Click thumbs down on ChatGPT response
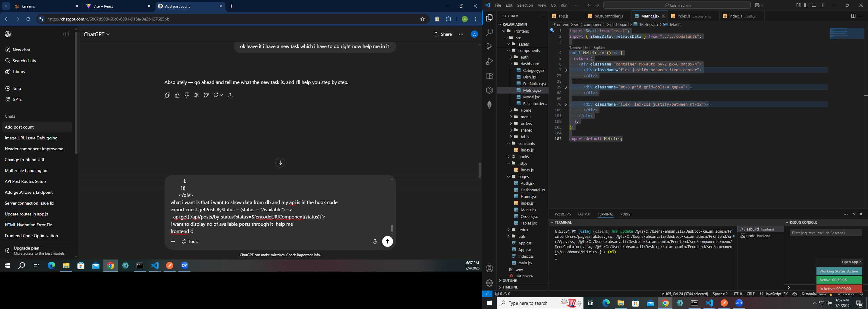This screenshot has width=868, height=309. (x=187, y=95)
